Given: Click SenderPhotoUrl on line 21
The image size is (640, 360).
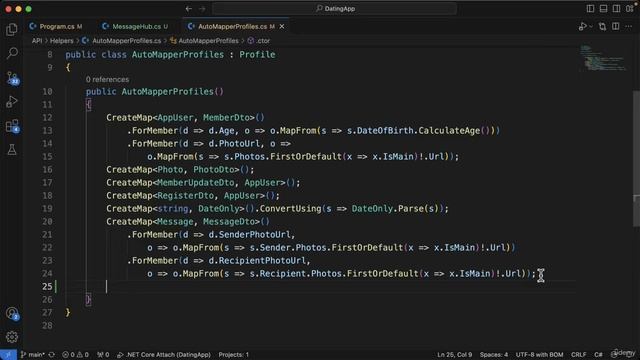Looking at the screenshot, I should click(254, 235).
